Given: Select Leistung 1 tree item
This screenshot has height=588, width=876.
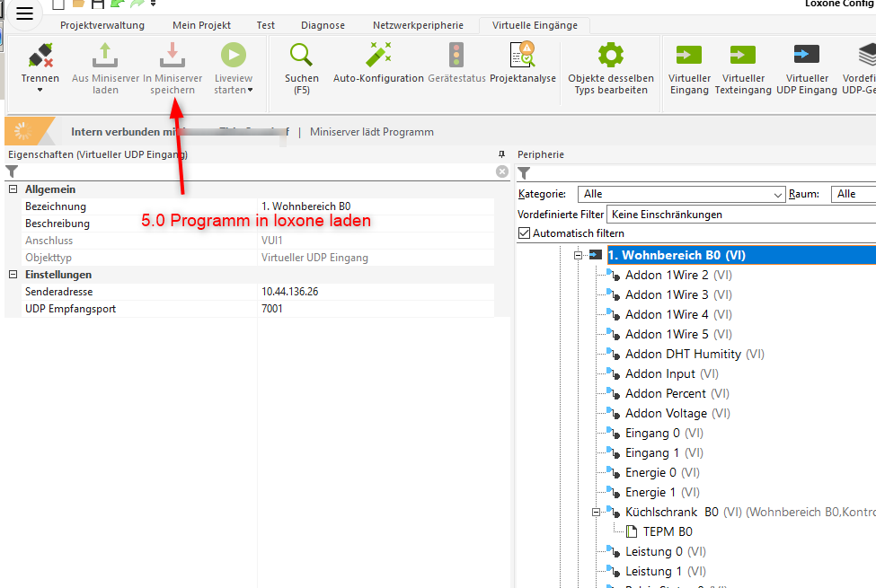Looking at the screenshot, I should click(x=666, y=571).
